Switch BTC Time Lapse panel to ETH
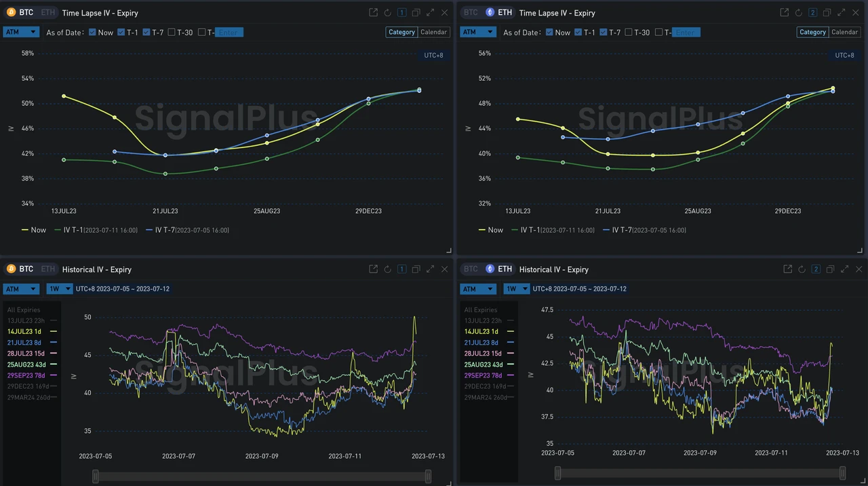 [47, 13]
